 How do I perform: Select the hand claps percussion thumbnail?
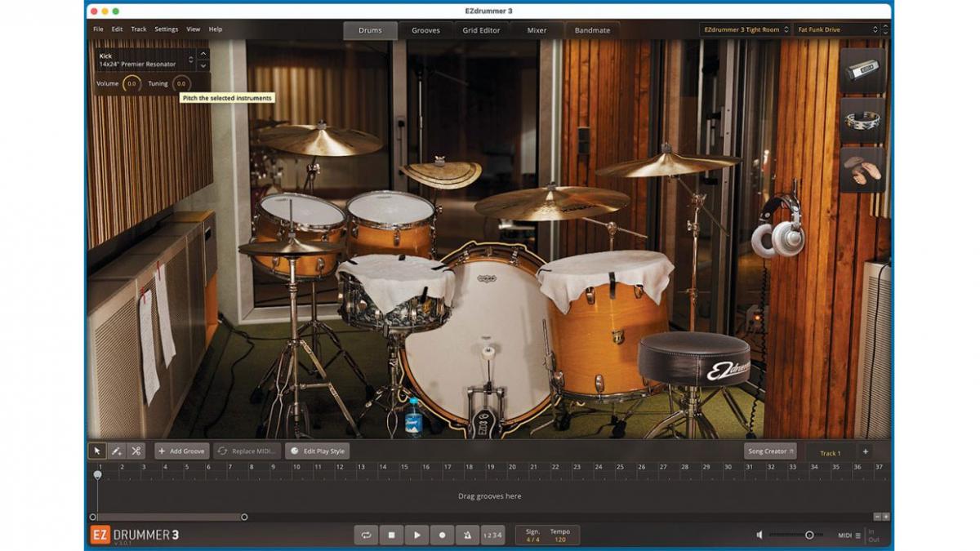[x=862, y=170]
